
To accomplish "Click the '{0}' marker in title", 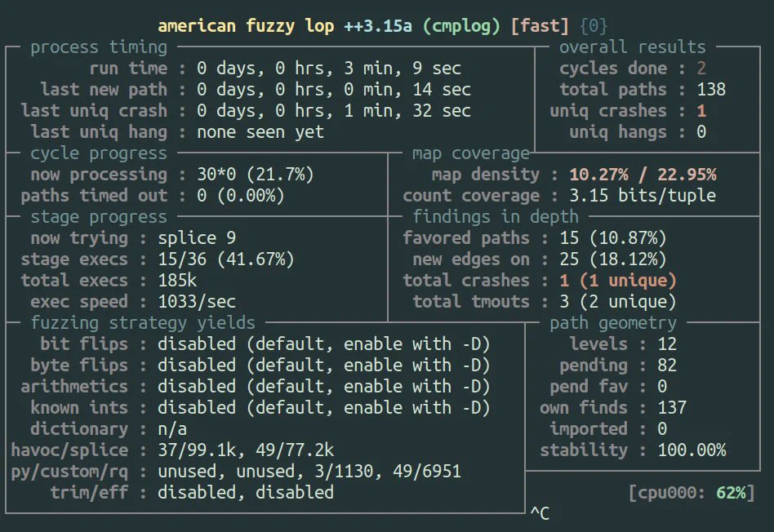I will [594, 25].
